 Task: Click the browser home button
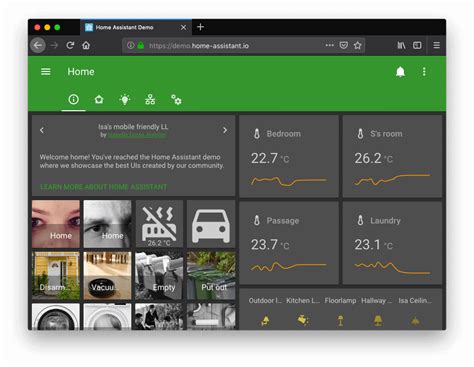coord(86,45)
